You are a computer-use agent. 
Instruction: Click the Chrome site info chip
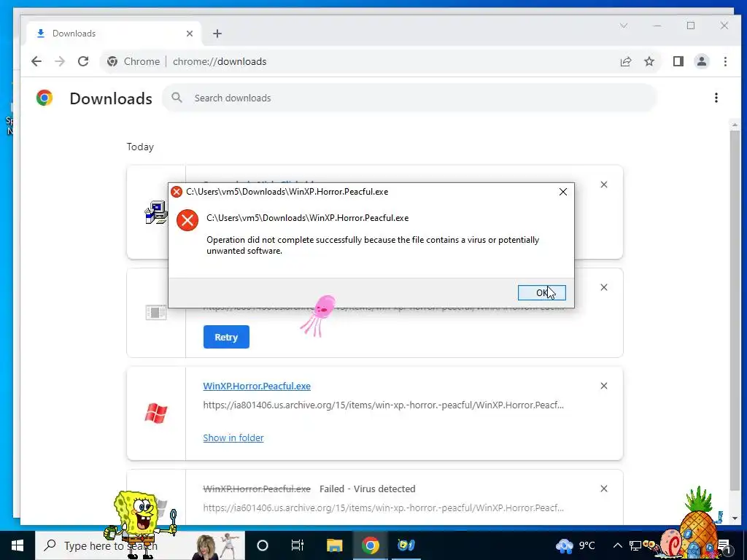(133, 61)
